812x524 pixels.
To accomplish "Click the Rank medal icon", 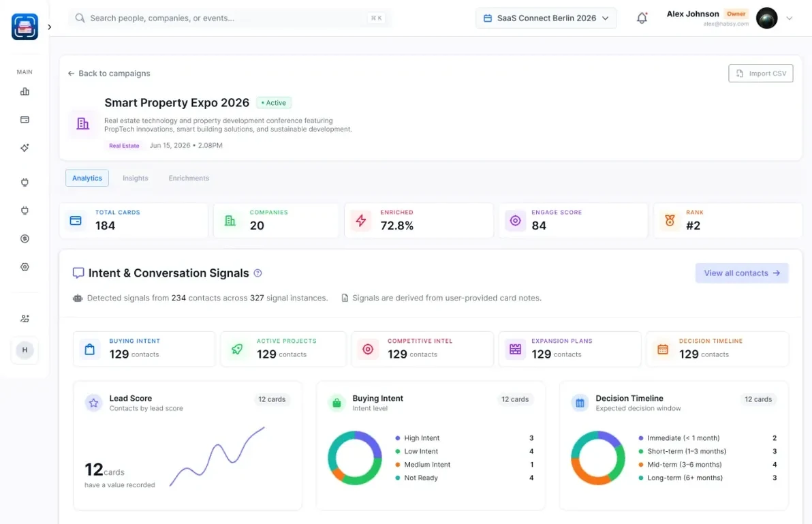I will pos(670,221).
